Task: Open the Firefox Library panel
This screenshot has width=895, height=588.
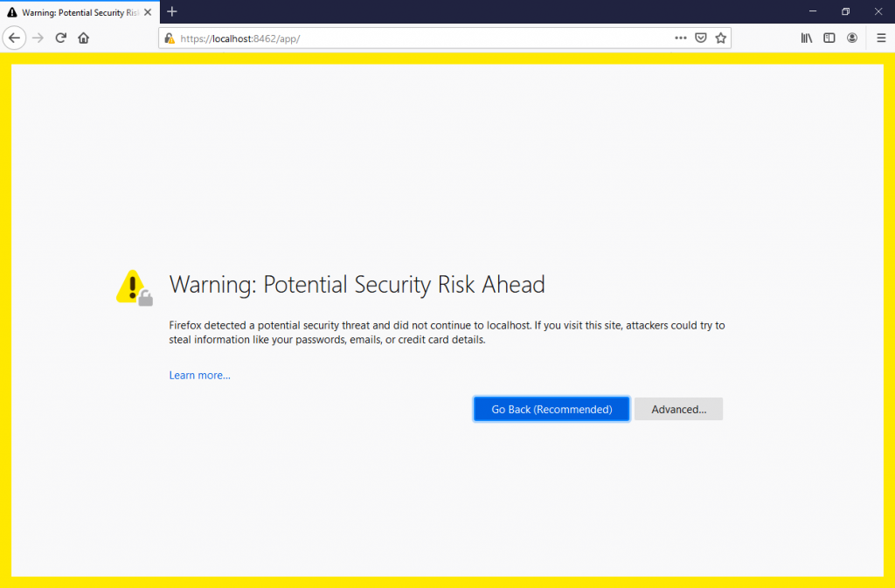Action: (x=806, y=38)
